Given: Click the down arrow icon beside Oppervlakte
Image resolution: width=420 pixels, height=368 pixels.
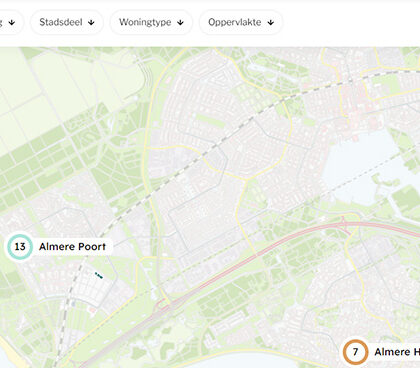Looking at the screenshot, I should 271,22.
